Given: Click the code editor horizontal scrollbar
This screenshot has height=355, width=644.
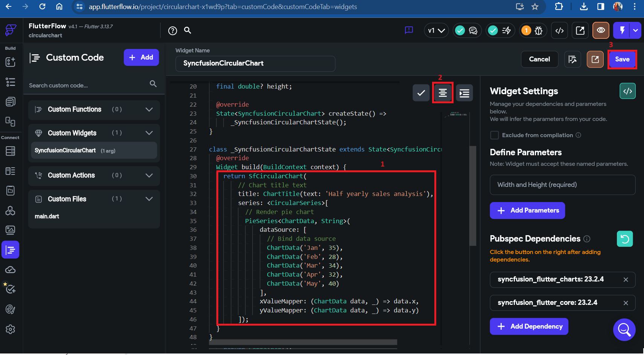Looking at the screenshot, I should (303, 342).
